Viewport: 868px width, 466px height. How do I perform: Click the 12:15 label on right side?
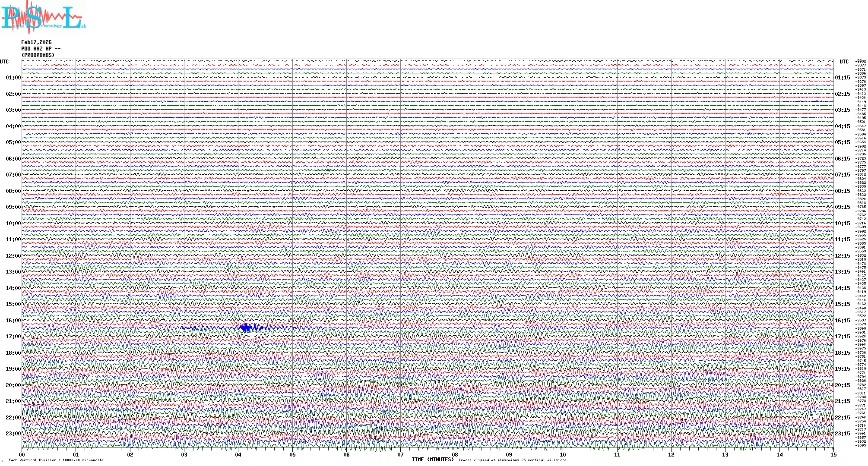pyautogui.click(x=842, y=256)
